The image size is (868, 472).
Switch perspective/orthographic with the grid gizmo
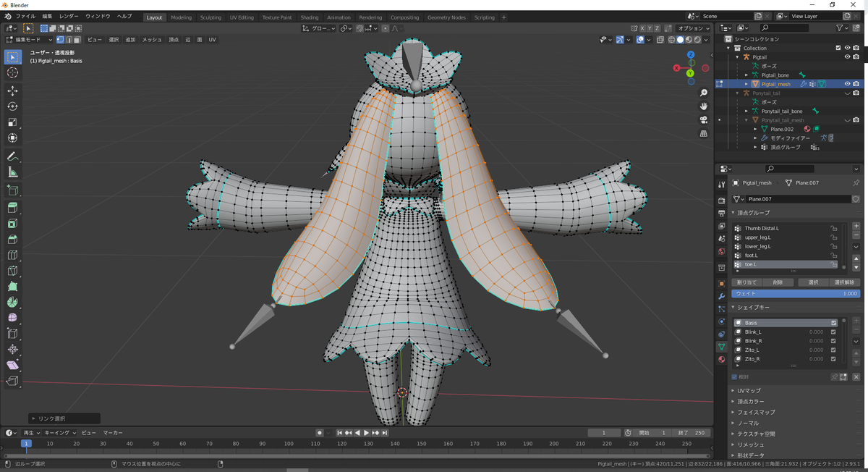click(704, 134)
